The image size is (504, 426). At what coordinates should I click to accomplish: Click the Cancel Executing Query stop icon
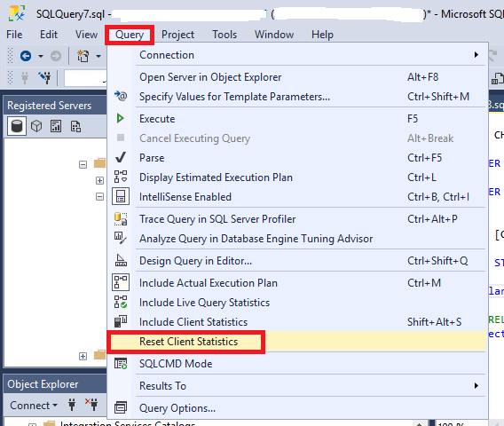pyautogui.click(x=121, y=138)
